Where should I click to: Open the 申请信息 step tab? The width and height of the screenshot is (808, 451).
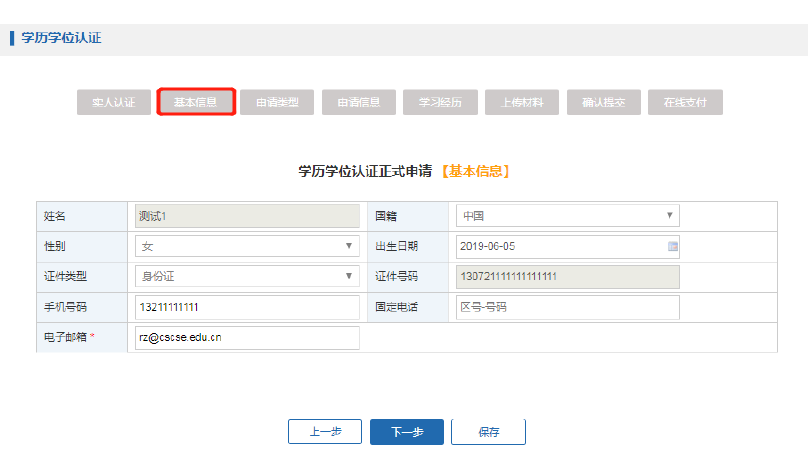point(359,102)
